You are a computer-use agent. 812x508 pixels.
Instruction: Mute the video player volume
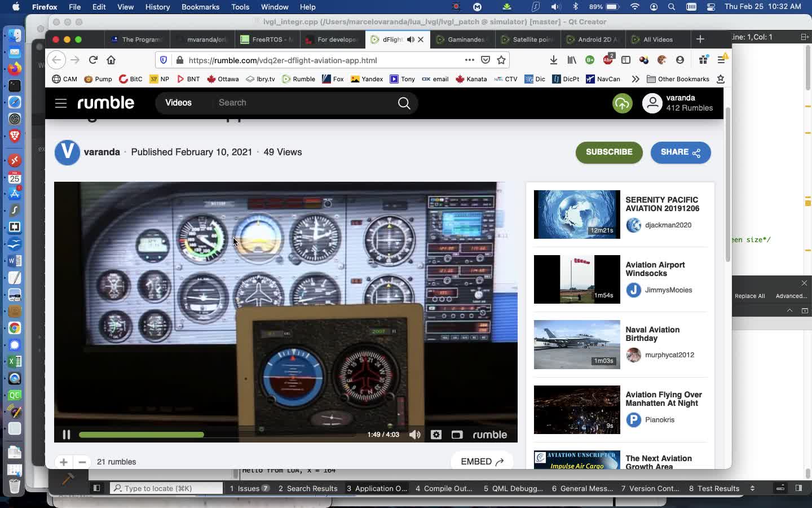(415, 435)
